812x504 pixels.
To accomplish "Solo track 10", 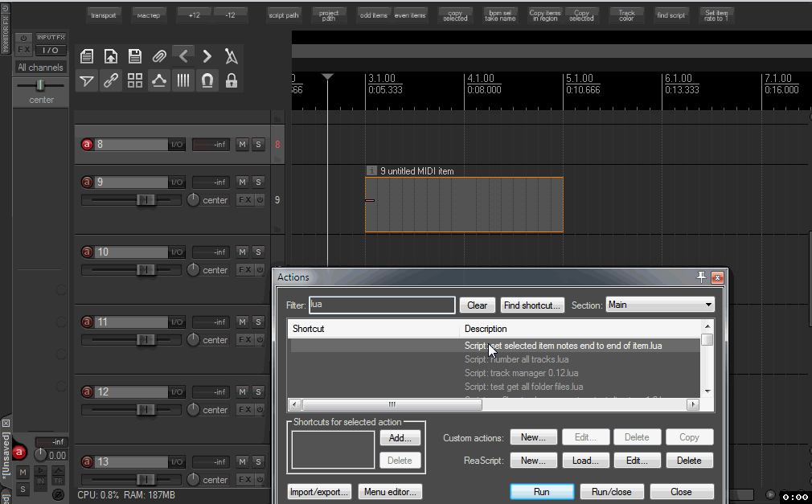I will tap(258, 252).
